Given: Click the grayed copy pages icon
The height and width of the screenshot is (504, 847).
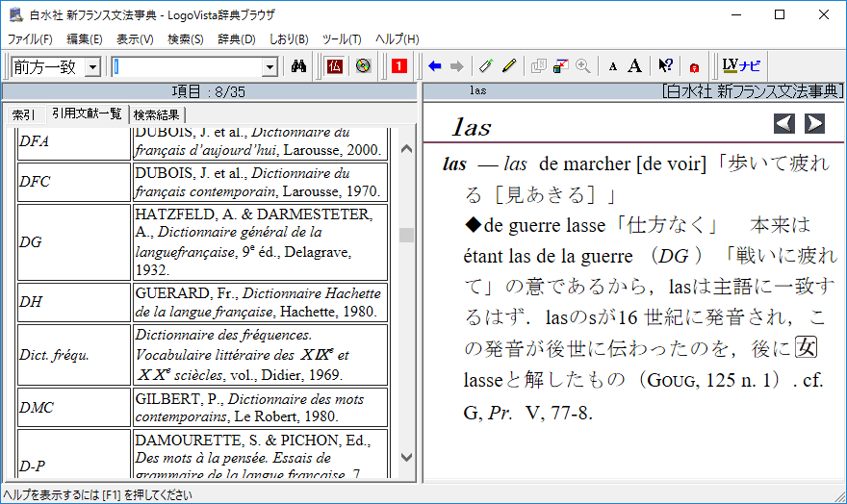Looking at the screenshot, I should 538,66.
